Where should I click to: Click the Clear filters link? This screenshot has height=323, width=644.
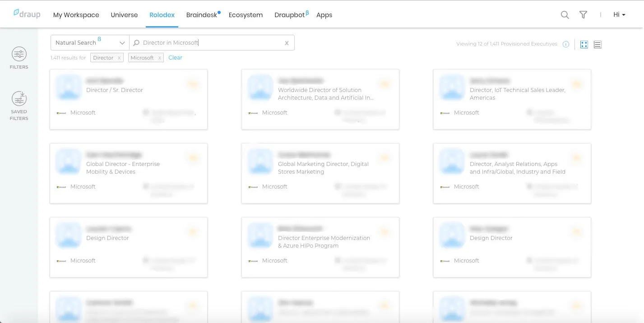point(175,58)
